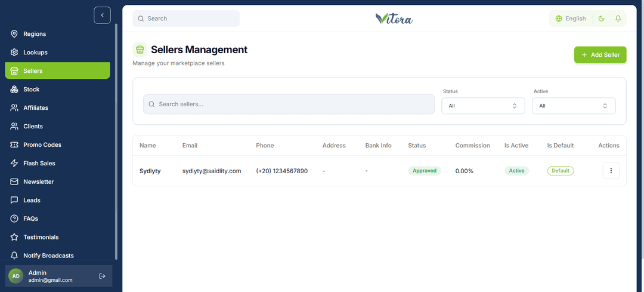Open Leads page
The width and height of the screenshot is (644, 292).
pyautogui.click(x=57, y=200)
